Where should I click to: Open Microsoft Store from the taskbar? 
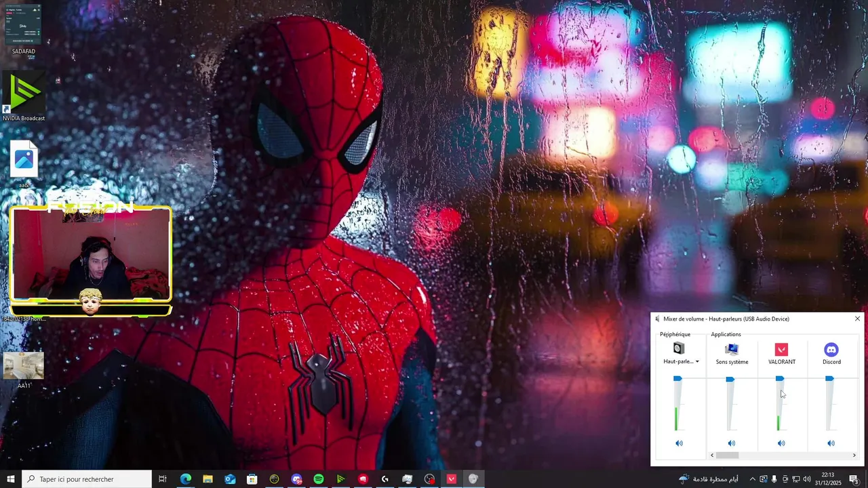(x=252, y=479)
